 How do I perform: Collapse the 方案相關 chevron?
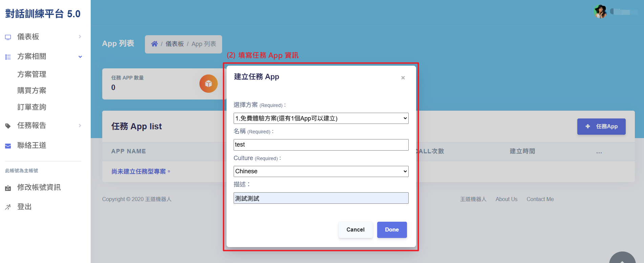tap(80, 57)
